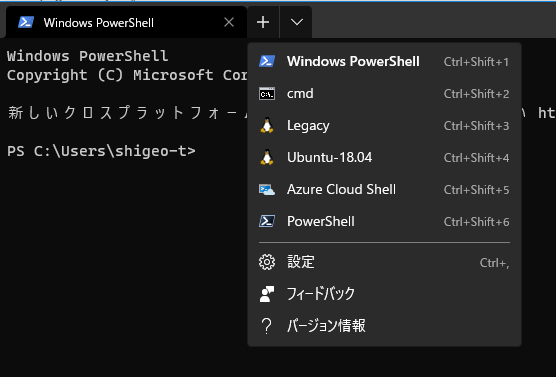Click the Ctrl+Shift+2 shortcut label
Viewport: 556px width, 377px height.
[x=476, y=94]
